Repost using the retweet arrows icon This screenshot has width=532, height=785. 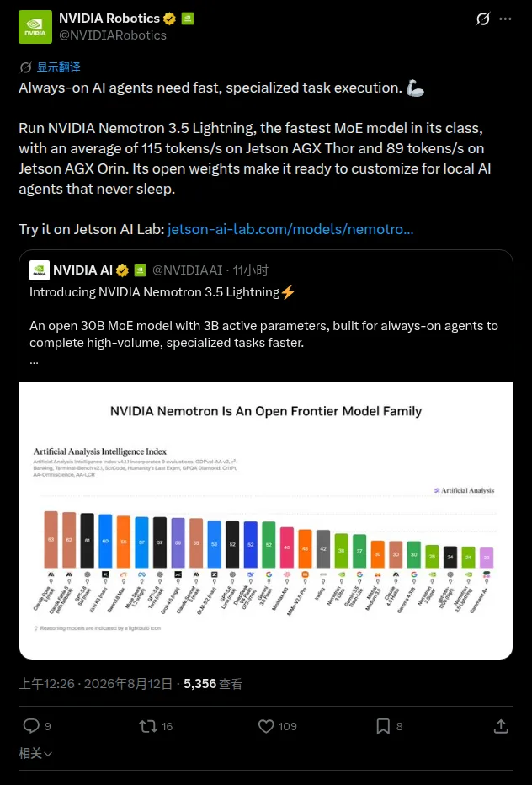(147, 726)
